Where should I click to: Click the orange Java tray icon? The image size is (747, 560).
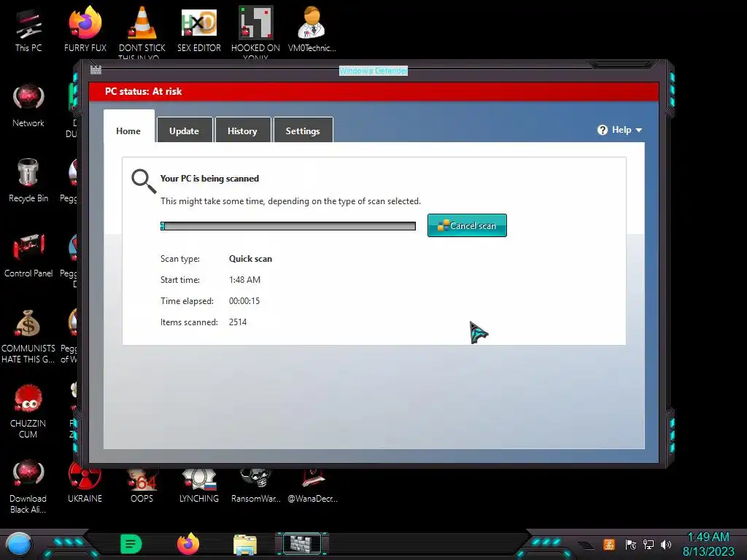tap(609, 544)
